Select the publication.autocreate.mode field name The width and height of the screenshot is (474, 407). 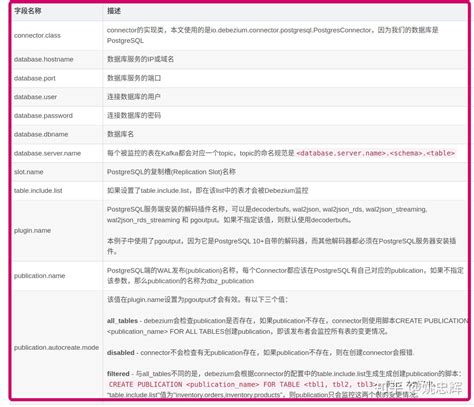(x=56, y=347)
